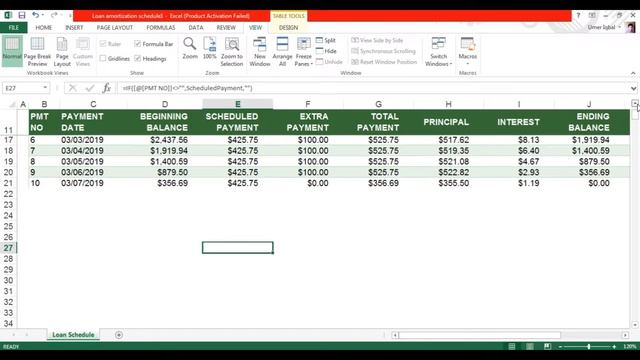Redo the action in quick access toolbar
Image resolution: width=640 pixels, height=360 pixels.
pyautogui.click(x=54, y=16)
